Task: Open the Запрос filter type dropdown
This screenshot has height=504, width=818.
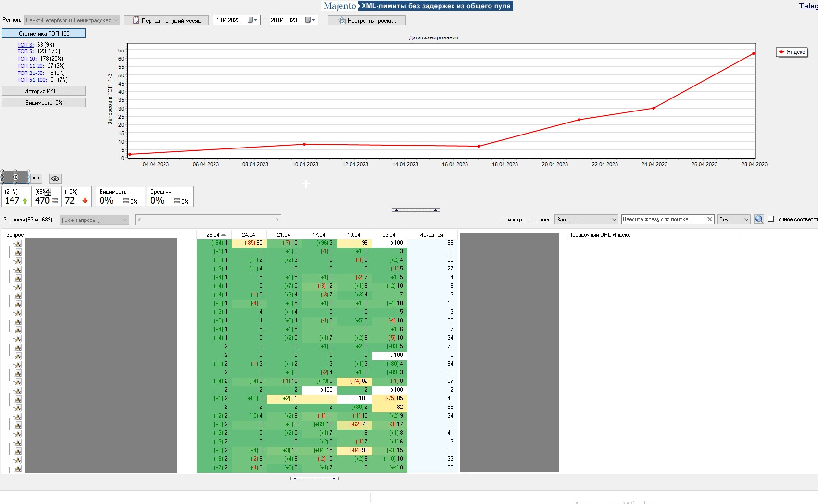Action: pos(586,220)
